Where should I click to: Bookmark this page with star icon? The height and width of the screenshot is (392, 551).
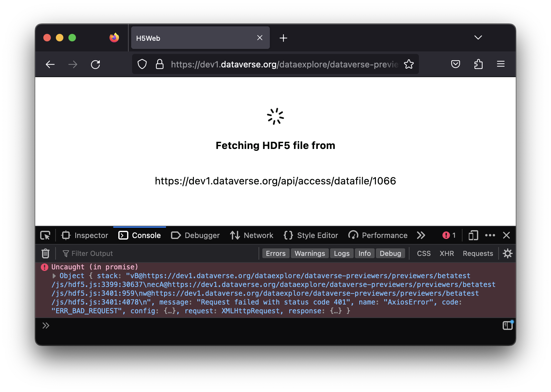click(409, 64)
